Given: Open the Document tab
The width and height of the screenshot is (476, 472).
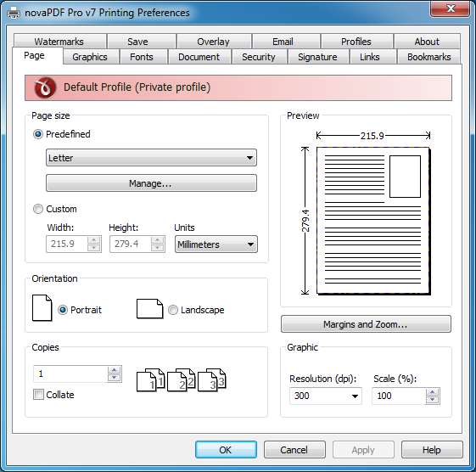Looking at the screenshot, I should click(x=199, y=57).
